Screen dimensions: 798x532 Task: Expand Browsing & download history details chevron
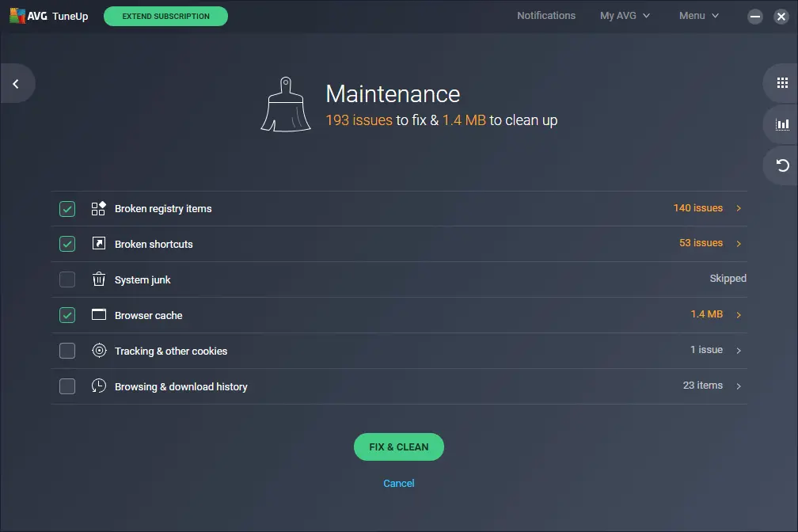pos(739,386)
